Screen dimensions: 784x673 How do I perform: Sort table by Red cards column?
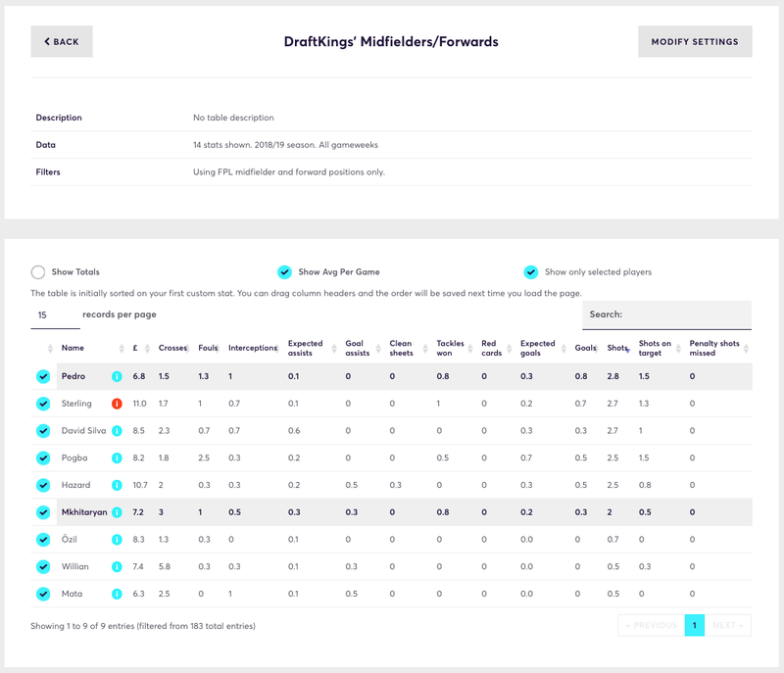point(492,348)
